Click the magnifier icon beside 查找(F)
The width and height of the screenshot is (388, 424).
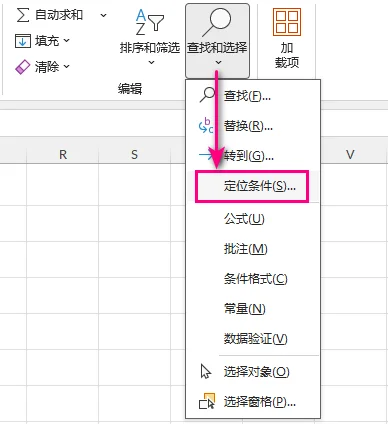[x=207, y=95]
